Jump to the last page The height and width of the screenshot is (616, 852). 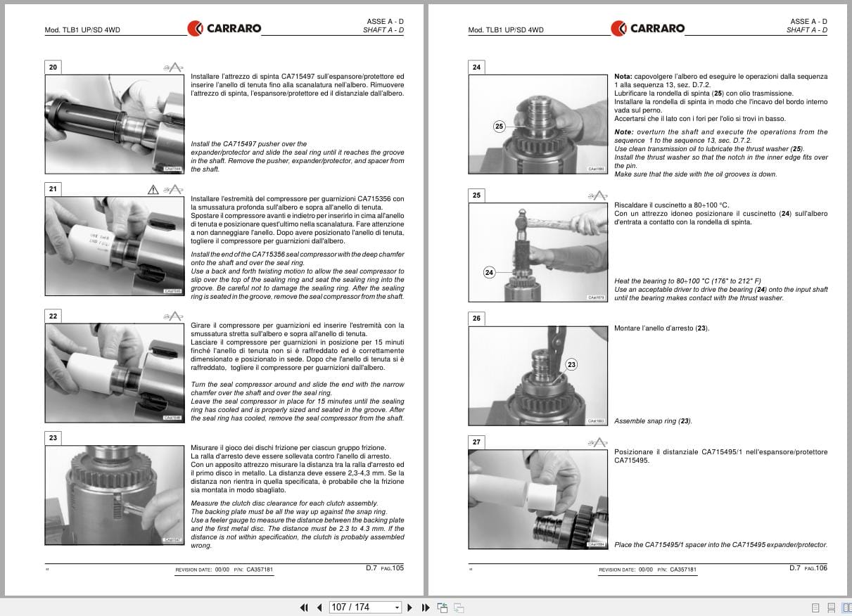(426, 608)
